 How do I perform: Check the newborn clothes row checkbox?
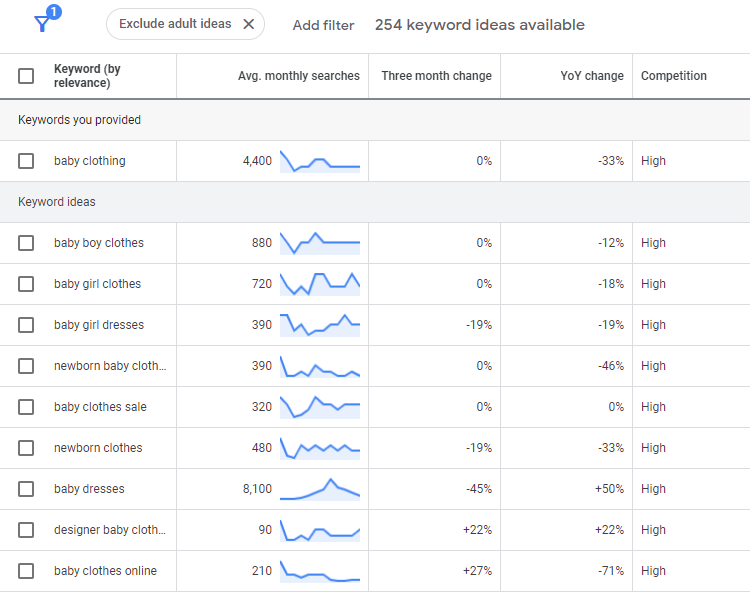click(26, 448)
